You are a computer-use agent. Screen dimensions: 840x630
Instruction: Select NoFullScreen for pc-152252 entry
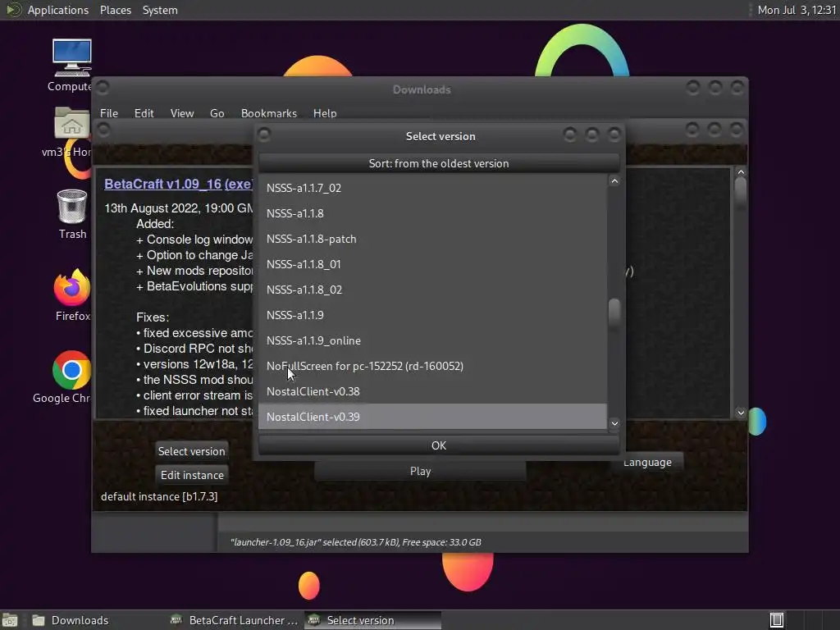(432, 366)
